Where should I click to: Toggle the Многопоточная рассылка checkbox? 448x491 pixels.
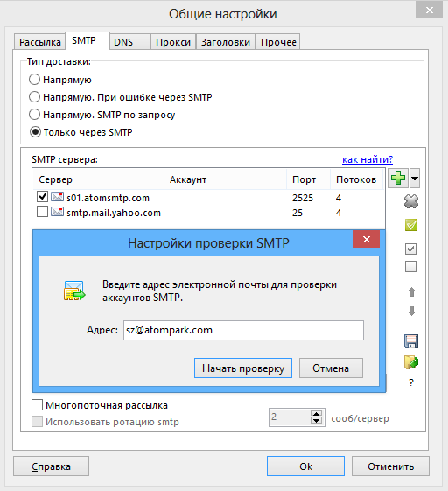[x=37, y=404]
